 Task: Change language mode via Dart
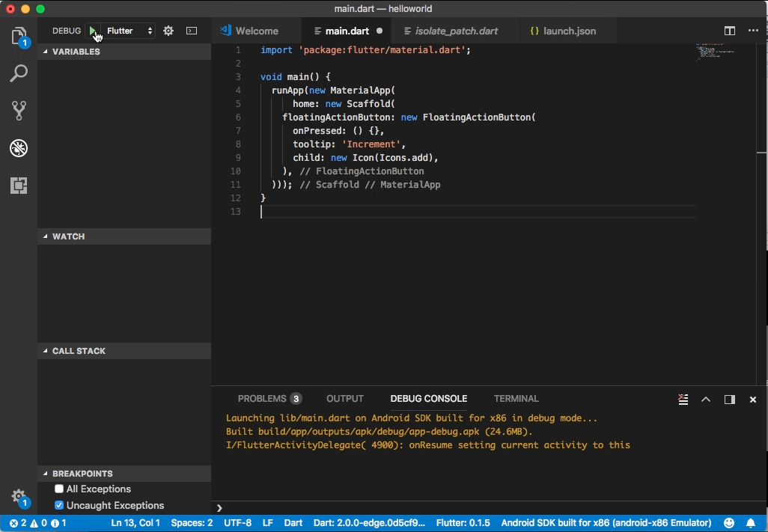click(293, 523)
